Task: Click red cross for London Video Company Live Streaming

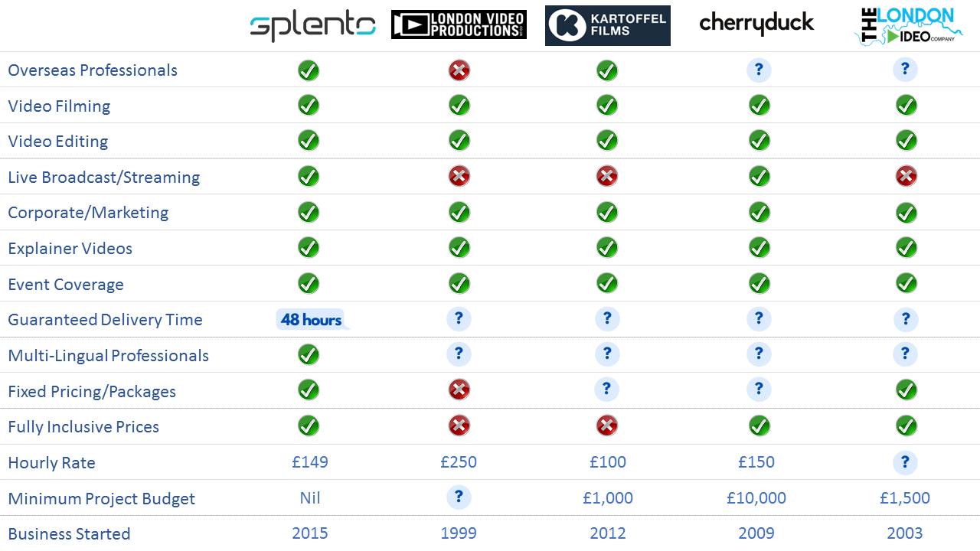Action: [x=906, y=177]
